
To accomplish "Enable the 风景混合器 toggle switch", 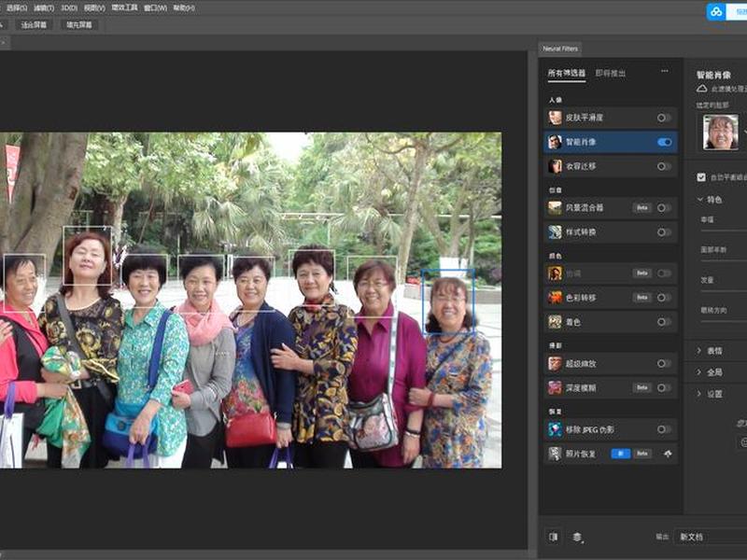I will (664, 207).
